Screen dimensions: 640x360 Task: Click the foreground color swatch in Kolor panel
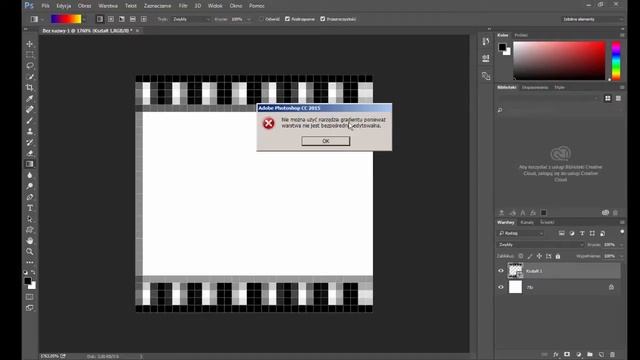pos(502,47)
